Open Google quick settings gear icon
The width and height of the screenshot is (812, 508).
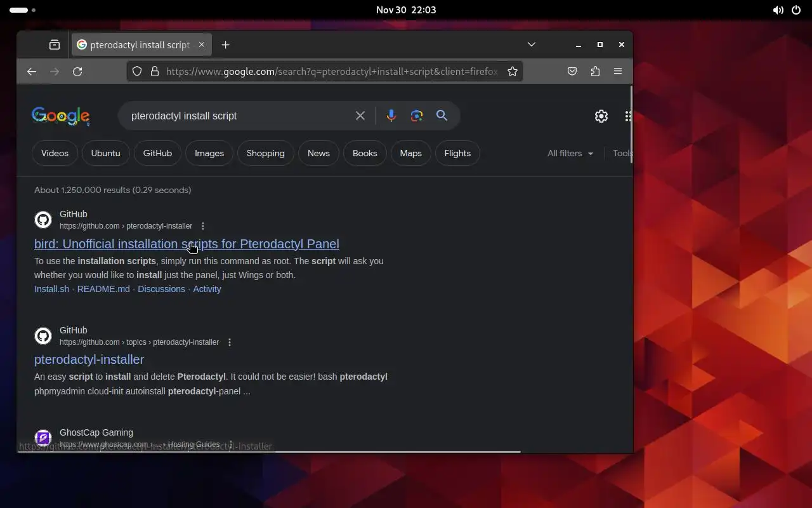tap(601, 116)
